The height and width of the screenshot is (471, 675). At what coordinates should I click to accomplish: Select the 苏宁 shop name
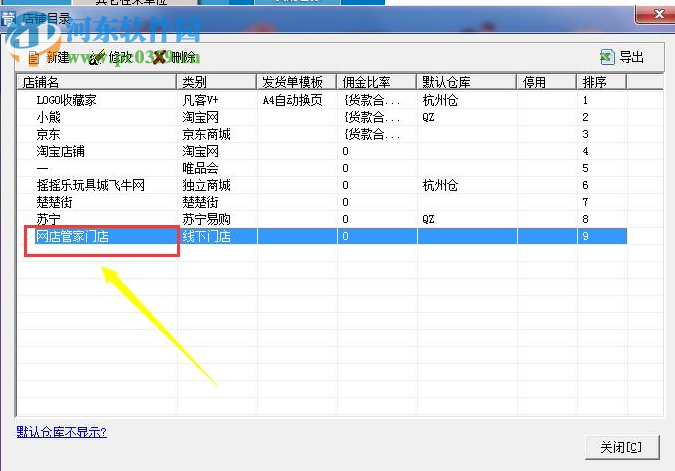[x=48, y=219]
